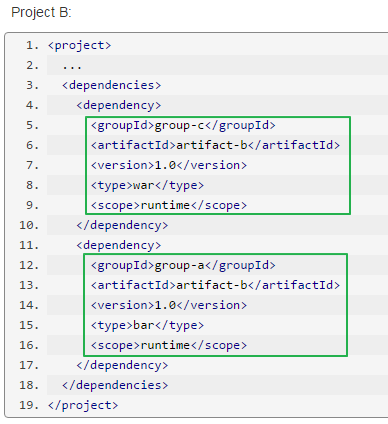Screen dimensions: 388x424
Task: Click the <type>war</type> line
Action: pyautogui.click(x=147, y=185)
